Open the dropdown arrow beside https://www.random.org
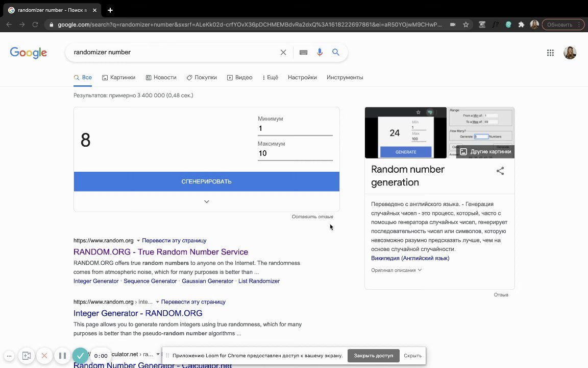Screen dimensions: 588x368 coord(138,241)
